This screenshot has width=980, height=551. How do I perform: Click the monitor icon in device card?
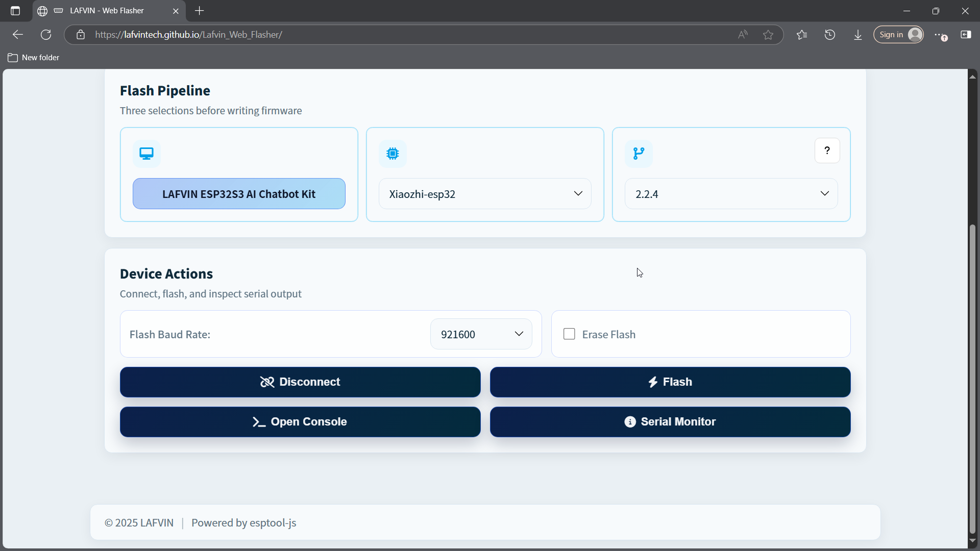click(146, 154)
